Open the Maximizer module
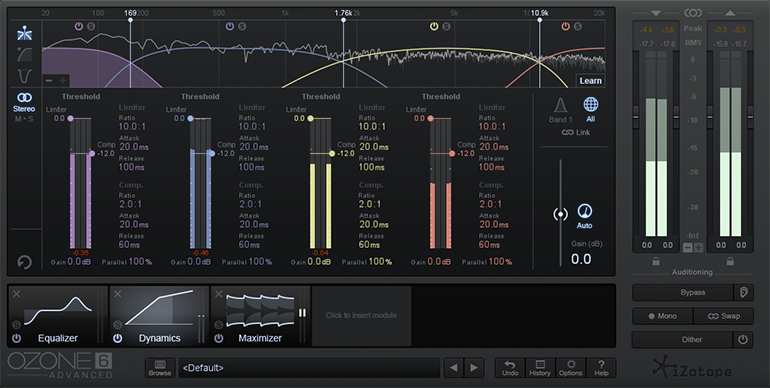 click(x=260, y=316)
